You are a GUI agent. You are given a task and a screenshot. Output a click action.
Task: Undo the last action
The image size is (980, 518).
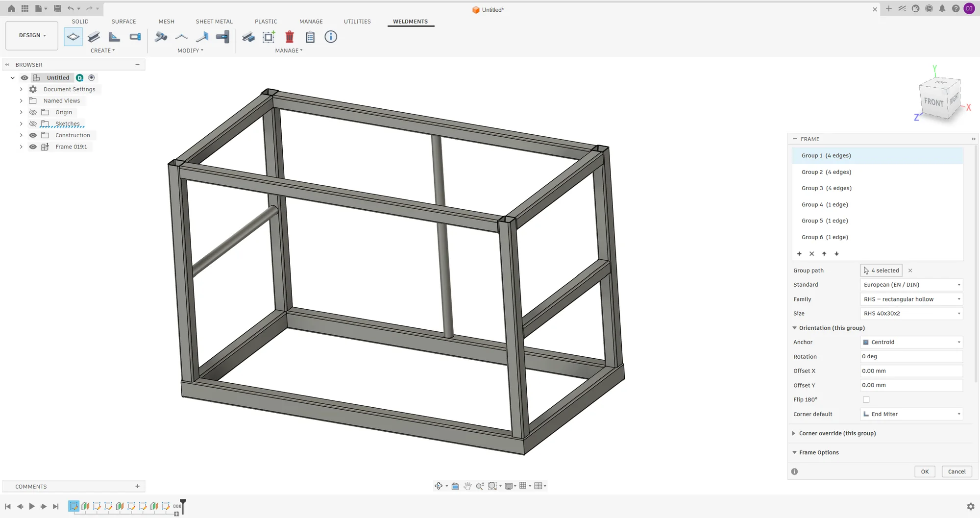click(x=71, y=8)
